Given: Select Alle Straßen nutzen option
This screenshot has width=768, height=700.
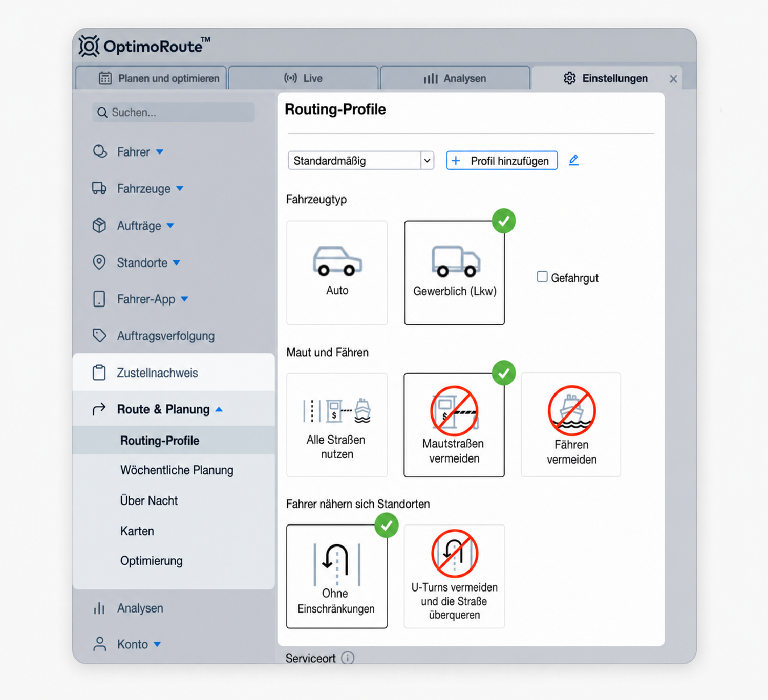Looking at the screenshot, I should (x=337, y=425).
